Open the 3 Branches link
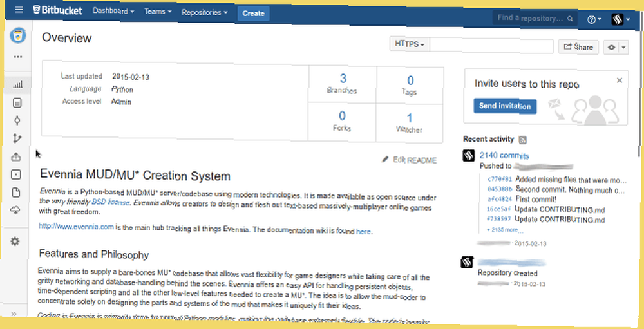644x329 pixels. click(343, 84)
